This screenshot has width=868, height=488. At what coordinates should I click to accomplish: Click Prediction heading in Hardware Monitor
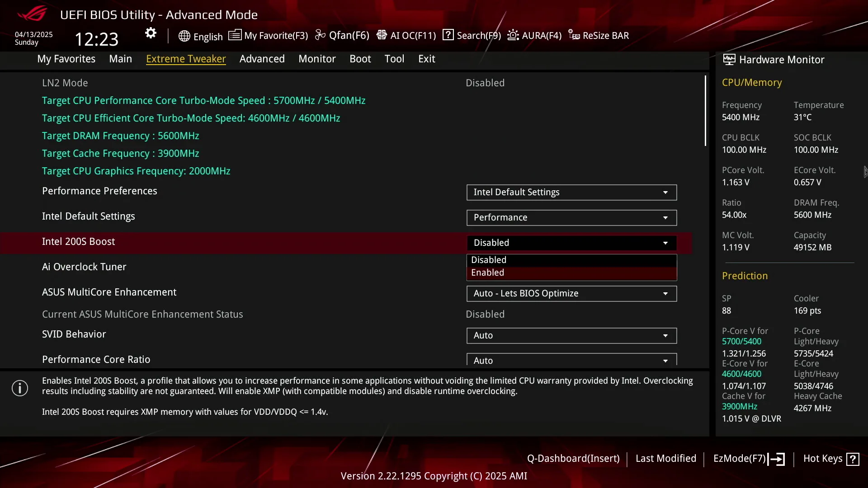point(745,276)
